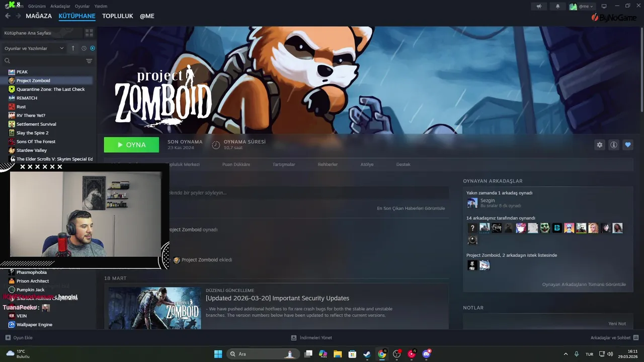The height and width of the screenshot is (362, 644).
Task: Open the KÜTÜPHANE tab
Action: click(x=77, y=16)
